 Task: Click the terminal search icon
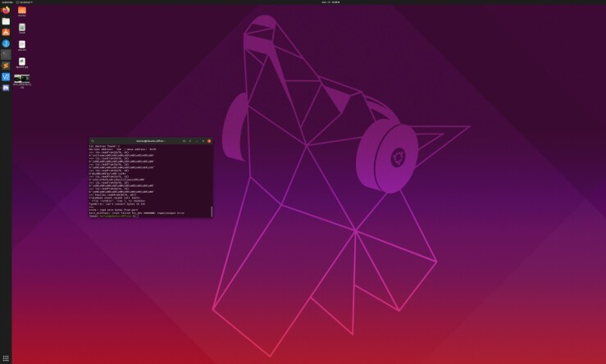pos(93,141)
